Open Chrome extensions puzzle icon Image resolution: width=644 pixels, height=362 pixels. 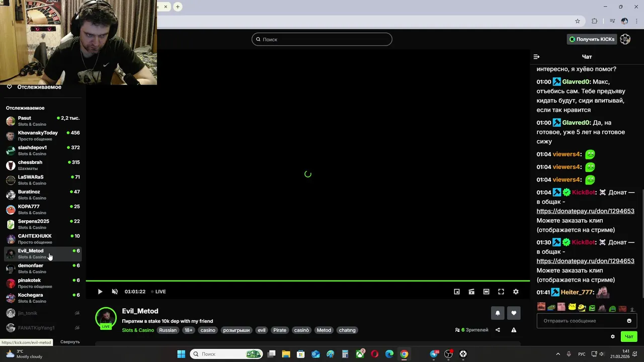[x=594, y=21]
